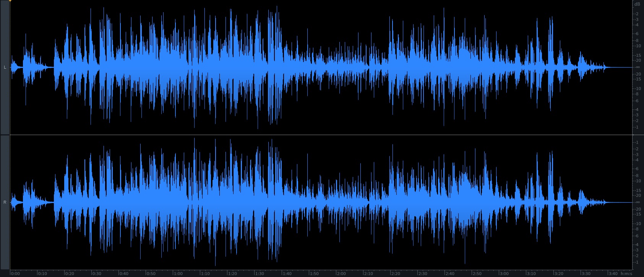Viewport: 644px width, 277px height.
Task: Click the 3:40 mark on the time ruler
Action: [x=613, y=274]
